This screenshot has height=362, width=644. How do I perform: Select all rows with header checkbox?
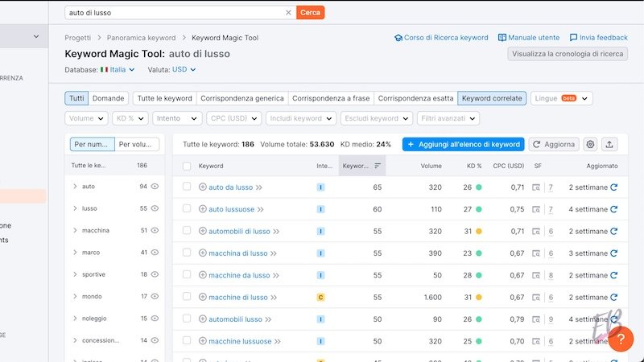[x=187, y=167]
